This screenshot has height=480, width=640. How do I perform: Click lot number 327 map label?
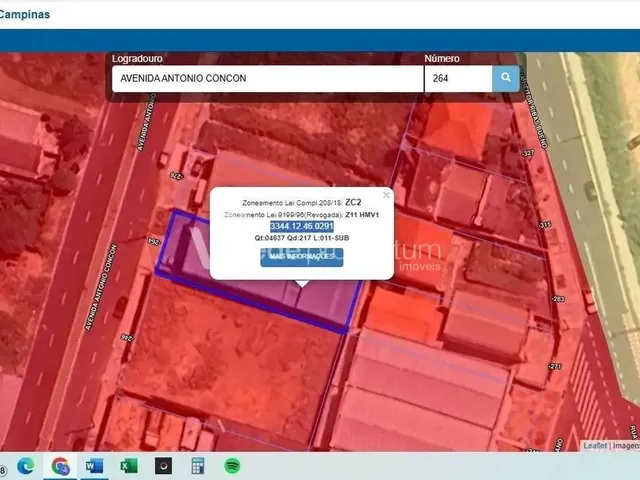point(528,153)
